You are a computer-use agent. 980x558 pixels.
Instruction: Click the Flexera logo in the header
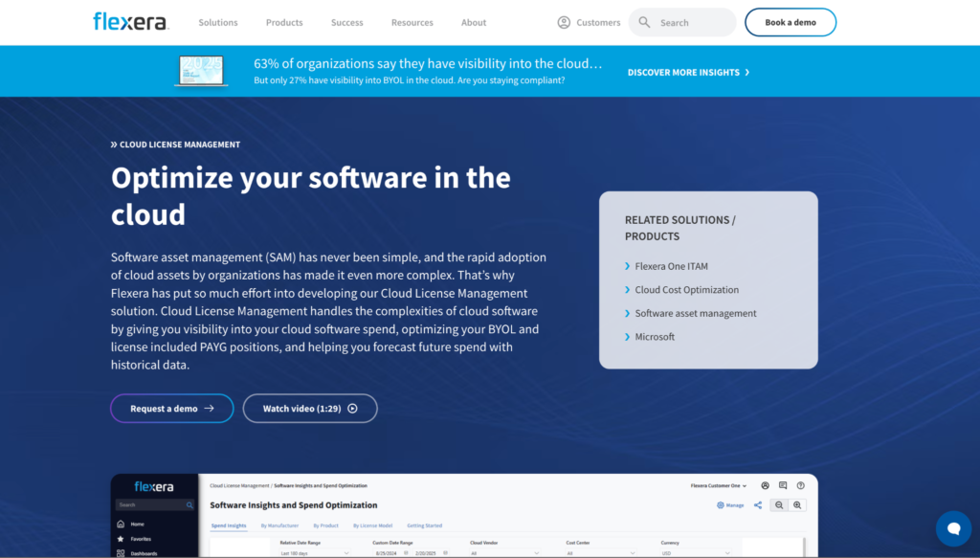click(x=130, y=22)
